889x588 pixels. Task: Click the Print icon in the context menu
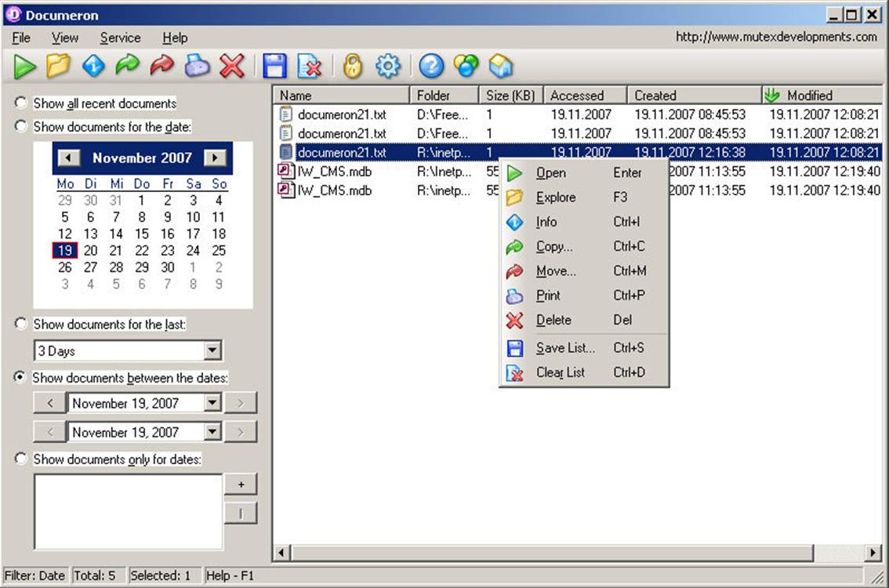(x=515, y=296)
